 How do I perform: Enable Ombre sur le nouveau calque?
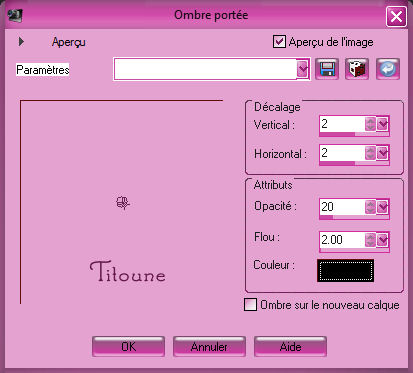click(x=250, y=305)
